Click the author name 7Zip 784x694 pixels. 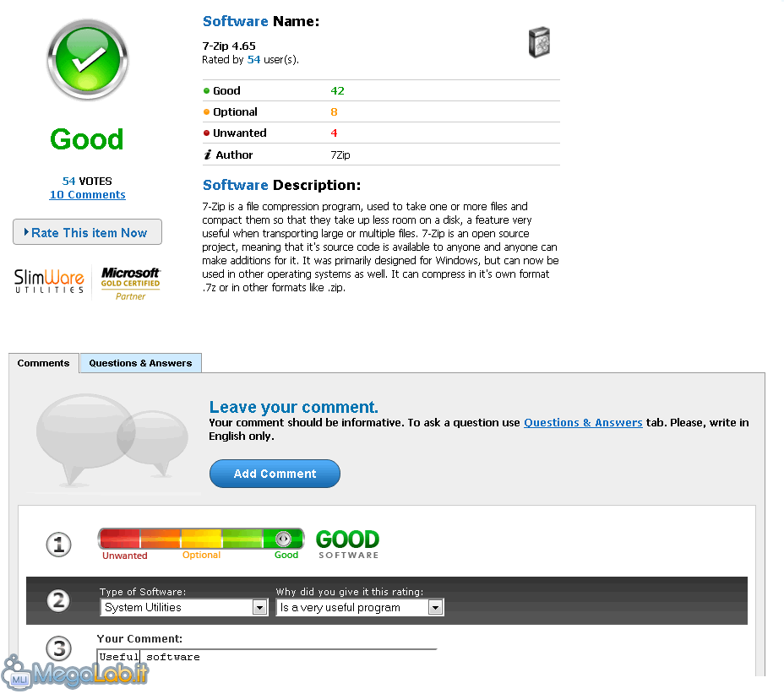point(340,155)
